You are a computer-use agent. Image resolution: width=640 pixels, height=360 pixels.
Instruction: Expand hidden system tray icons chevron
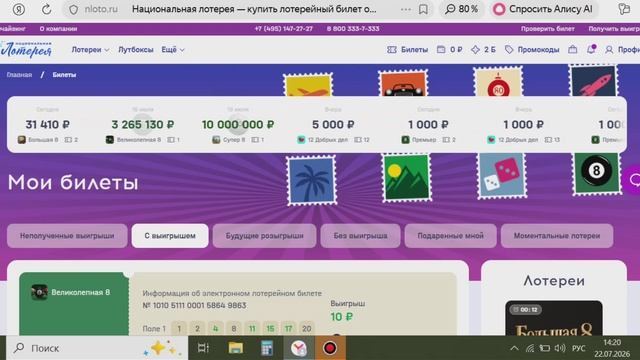514,348
